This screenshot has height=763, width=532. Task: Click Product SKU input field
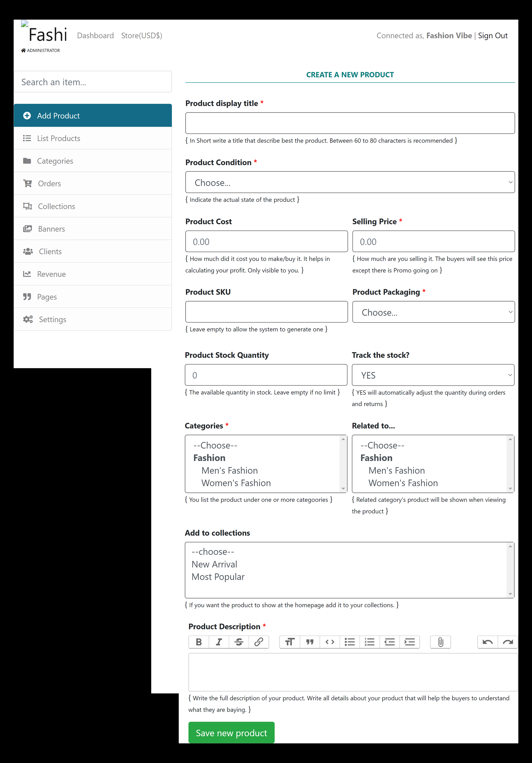(266, 311)
